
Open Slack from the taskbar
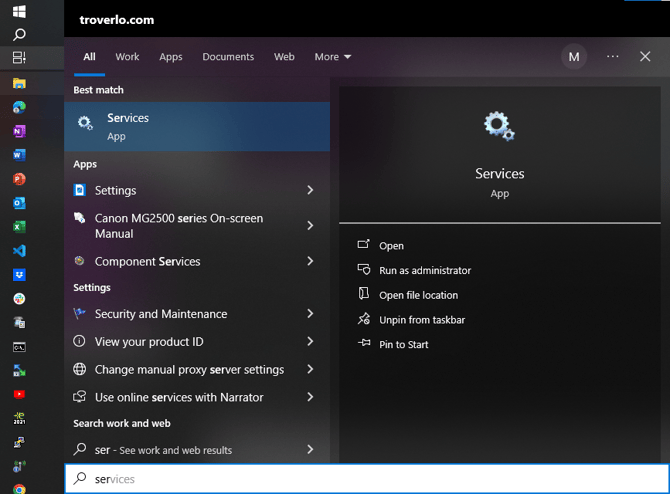pyautogui.click(x=19, y=299)
